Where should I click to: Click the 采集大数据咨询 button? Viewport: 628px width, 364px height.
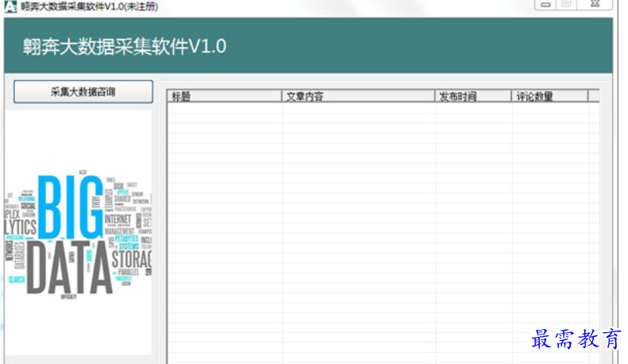click(x=83, y=91)
